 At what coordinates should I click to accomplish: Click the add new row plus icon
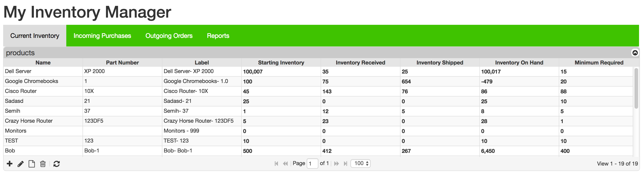pyautogui.click(x=9, y=164)
